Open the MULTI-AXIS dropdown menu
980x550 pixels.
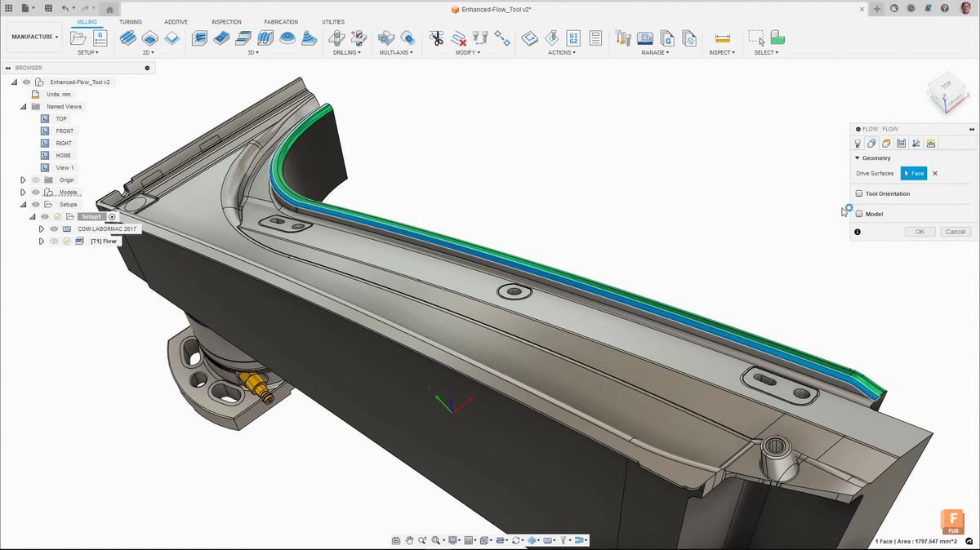[397, 52]
